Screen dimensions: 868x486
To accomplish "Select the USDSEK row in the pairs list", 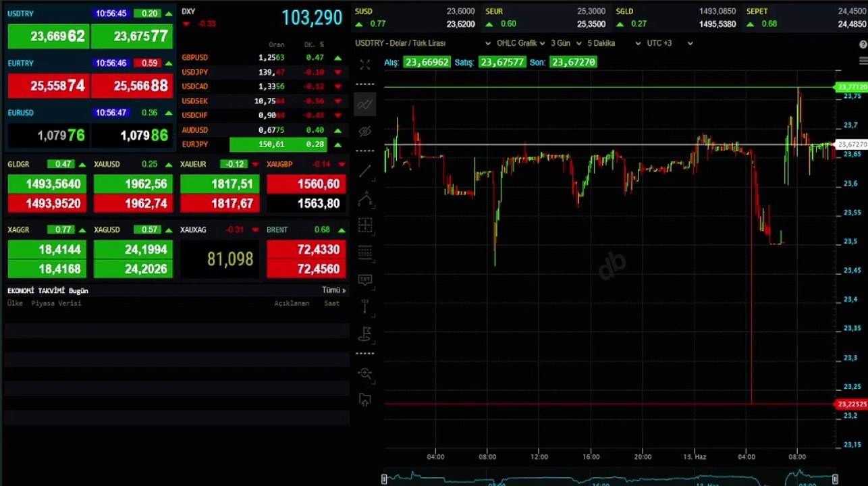I will click(262, 101).
